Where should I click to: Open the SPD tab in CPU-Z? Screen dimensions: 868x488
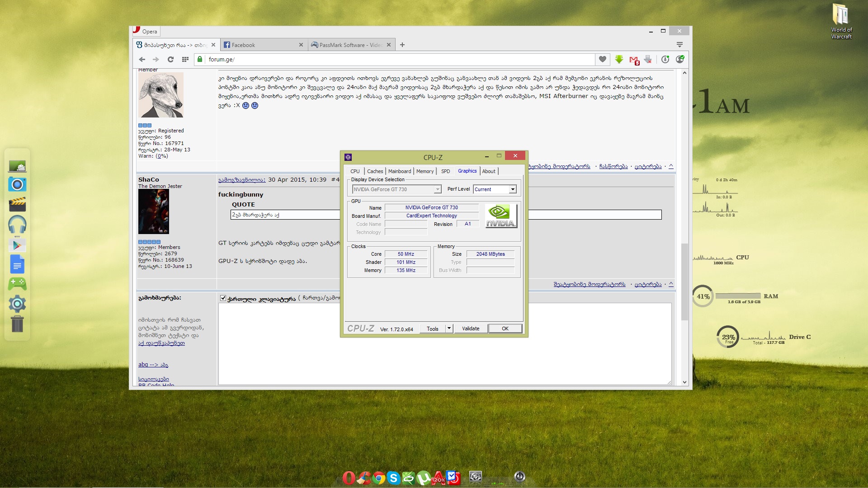click(x=445, y=171)
